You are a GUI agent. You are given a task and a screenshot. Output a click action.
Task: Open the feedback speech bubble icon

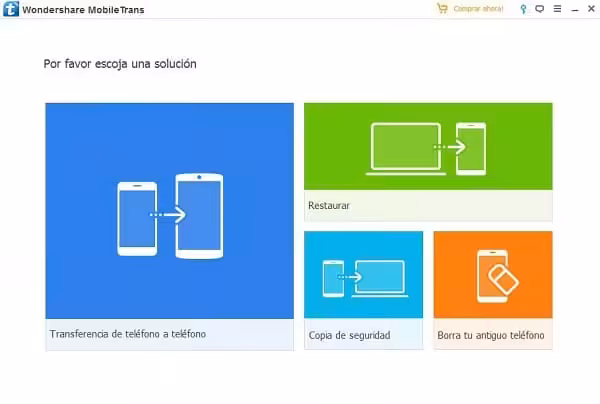coord(540,9)
